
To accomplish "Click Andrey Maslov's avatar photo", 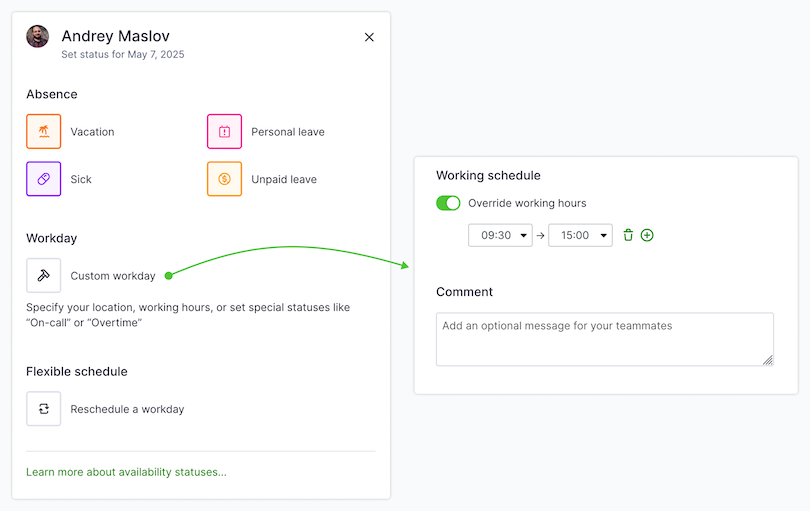I will tap(38, 37).
